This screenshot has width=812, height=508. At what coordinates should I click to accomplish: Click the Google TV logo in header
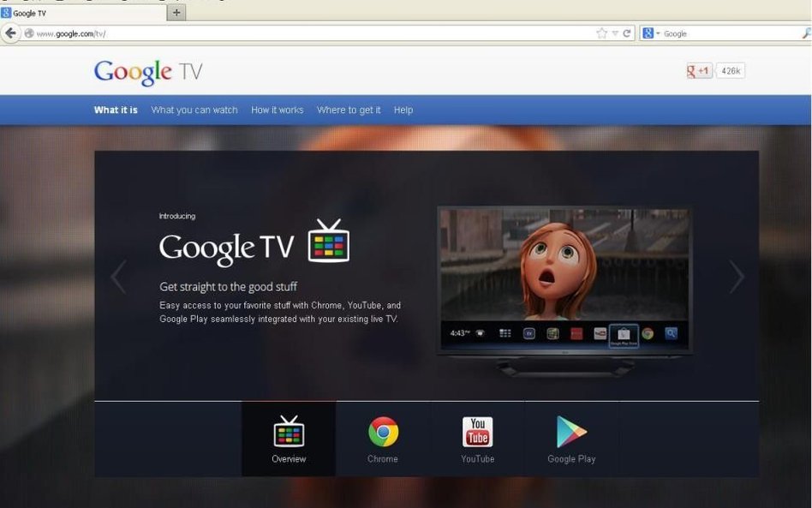pyautogui.click(x=148, y=71)
